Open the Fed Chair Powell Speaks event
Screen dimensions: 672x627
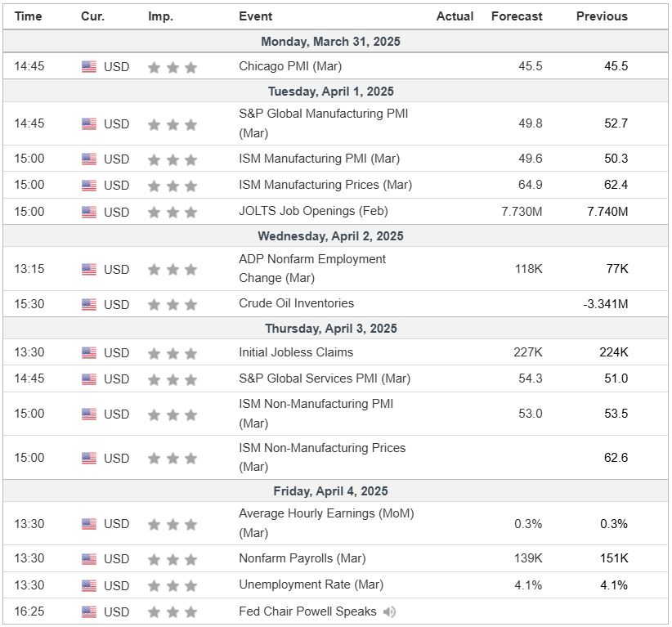tap(307, 611)
